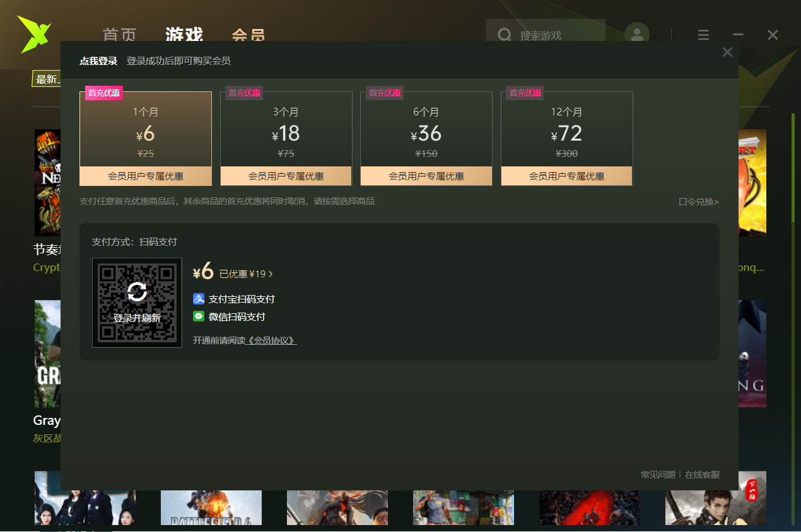Viewport: 801px width, 532px height.
Task: Click the 支付方式：扫码支付 label
Action: [134, 242]
